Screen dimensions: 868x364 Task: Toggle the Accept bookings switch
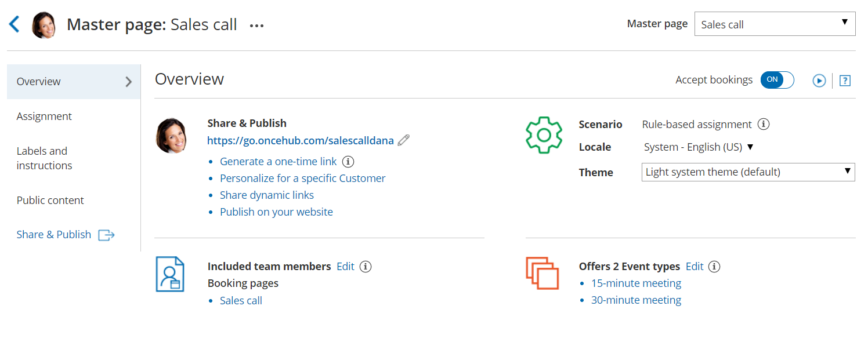(x=777, y=80)
